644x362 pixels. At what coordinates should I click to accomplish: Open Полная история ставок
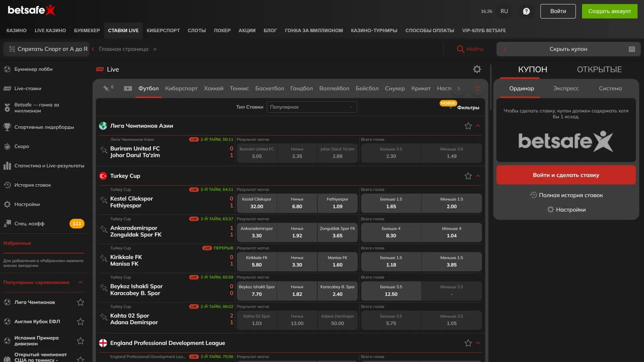(566, 195)
